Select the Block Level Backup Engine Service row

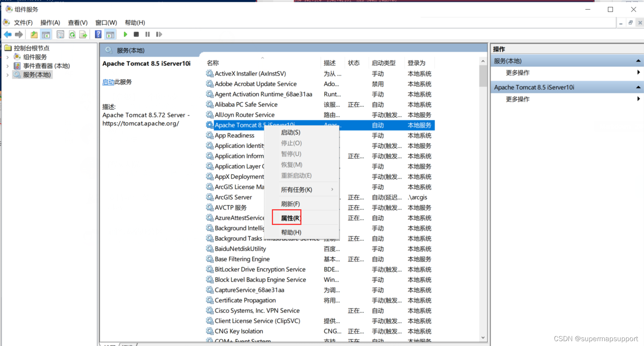coord(320,280)
